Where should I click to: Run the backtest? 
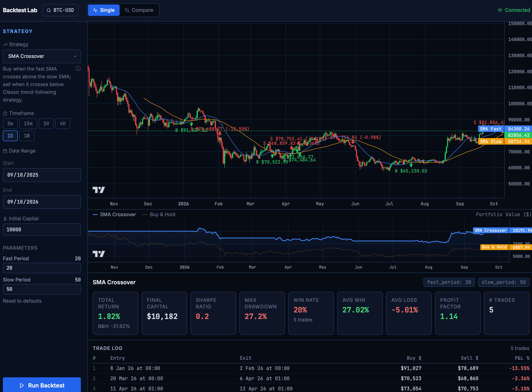coord(42,385)
